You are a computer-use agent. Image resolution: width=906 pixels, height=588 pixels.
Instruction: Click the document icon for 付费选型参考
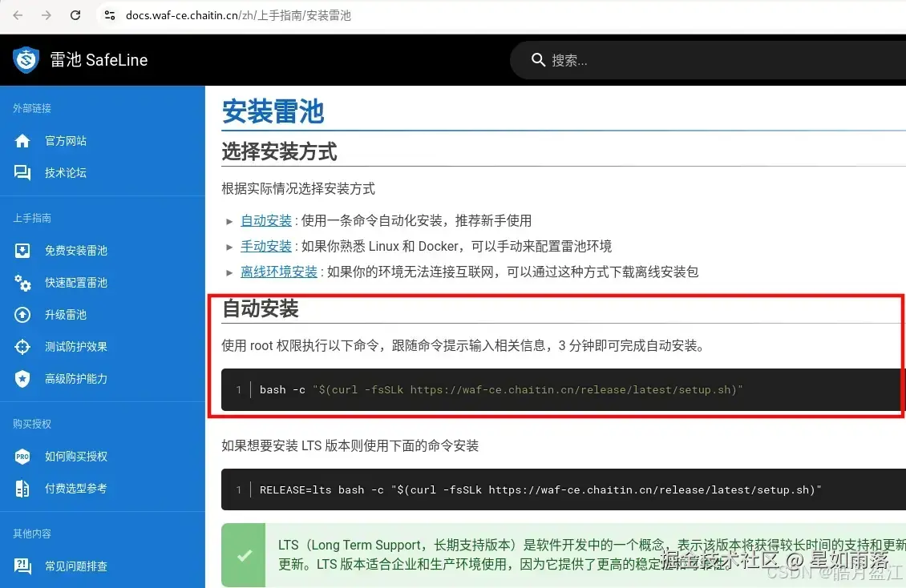tap(22, 489)
